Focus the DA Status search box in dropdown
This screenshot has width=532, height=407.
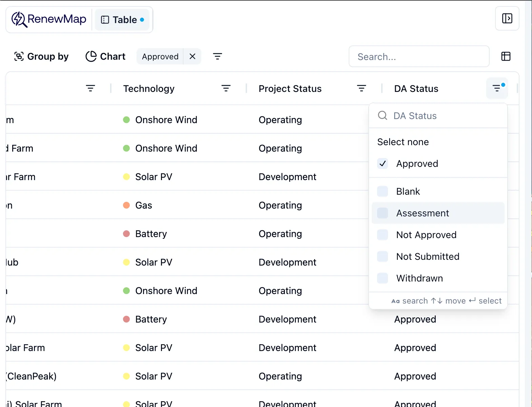(x=438, y=116)
